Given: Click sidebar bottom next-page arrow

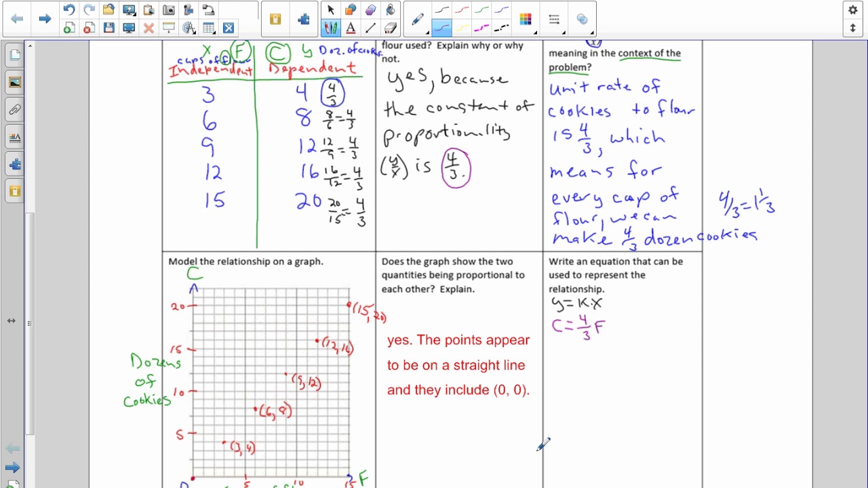Looking at the screenshot, I should 12,468.
